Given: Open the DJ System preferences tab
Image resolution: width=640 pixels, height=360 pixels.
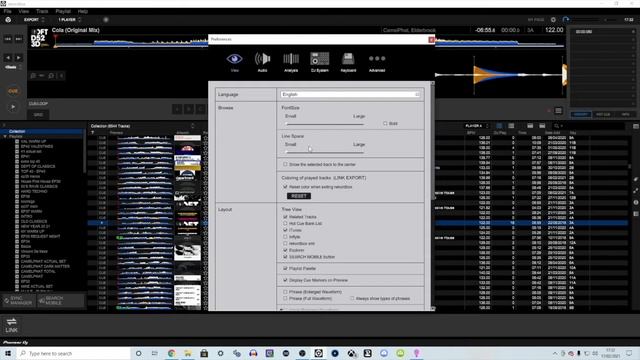Looking at the screenshot, I should pyautogui.click(x=320, y=62).
